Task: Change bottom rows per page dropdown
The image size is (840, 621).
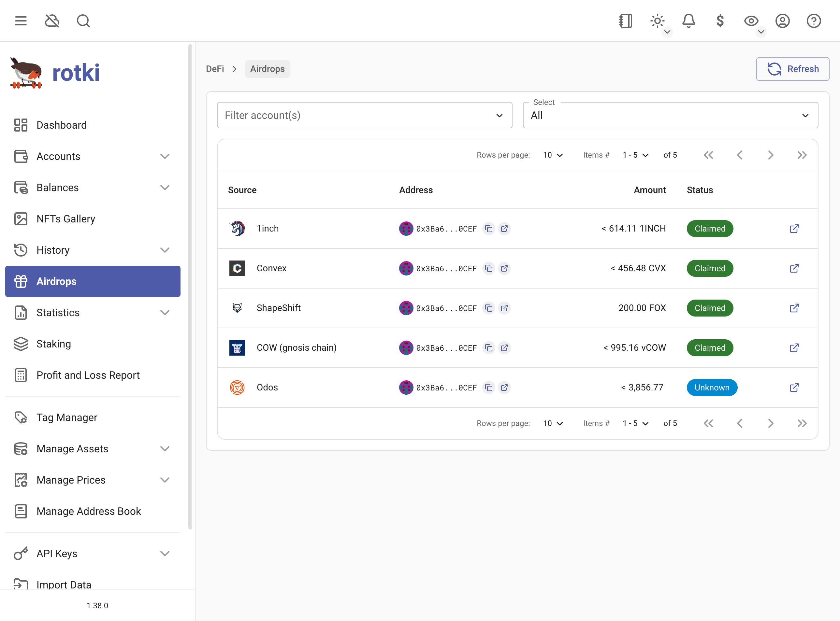Action: [553, 423]
